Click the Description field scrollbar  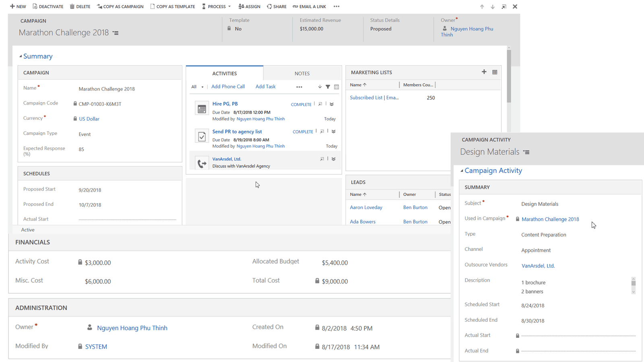[633, 286]
